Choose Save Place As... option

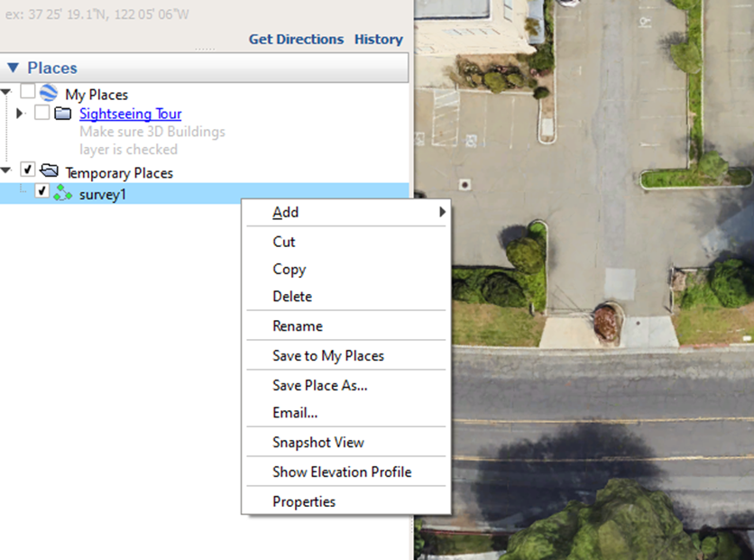pyautogui.click(x=345, y=385)
